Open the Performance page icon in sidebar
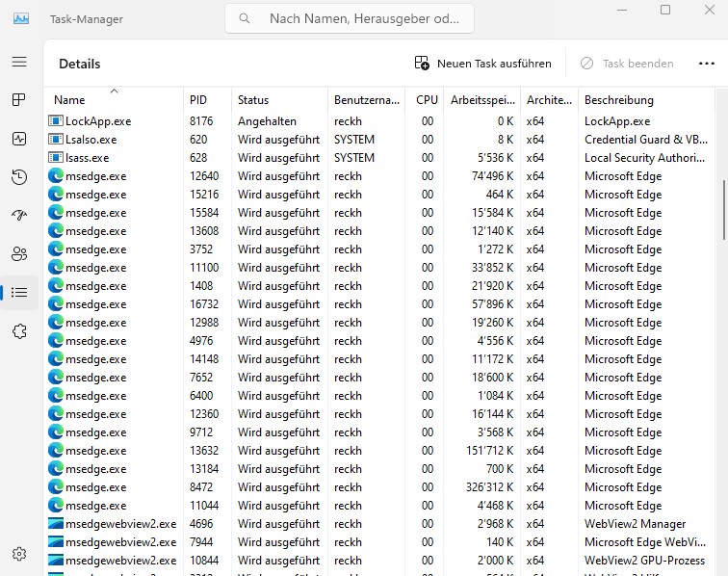 click(19, 139)
